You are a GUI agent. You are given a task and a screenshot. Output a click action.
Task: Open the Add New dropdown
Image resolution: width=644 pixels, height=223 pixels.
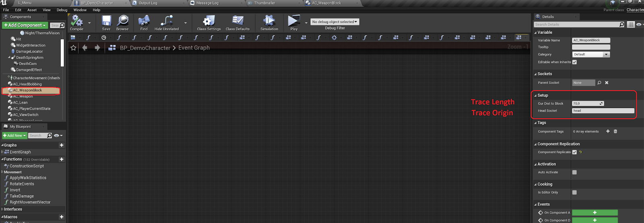14,135
